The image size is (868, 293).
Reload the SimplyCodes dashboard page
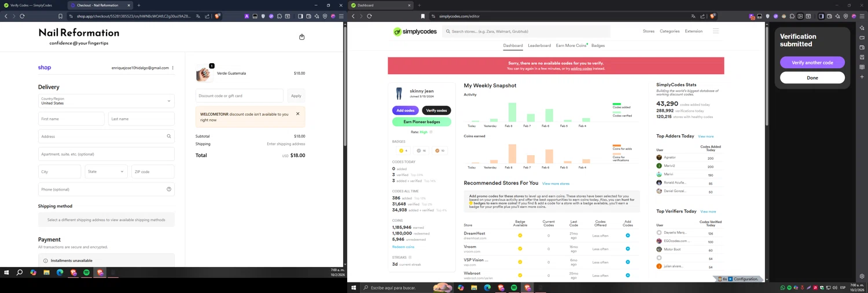point(369,16)
